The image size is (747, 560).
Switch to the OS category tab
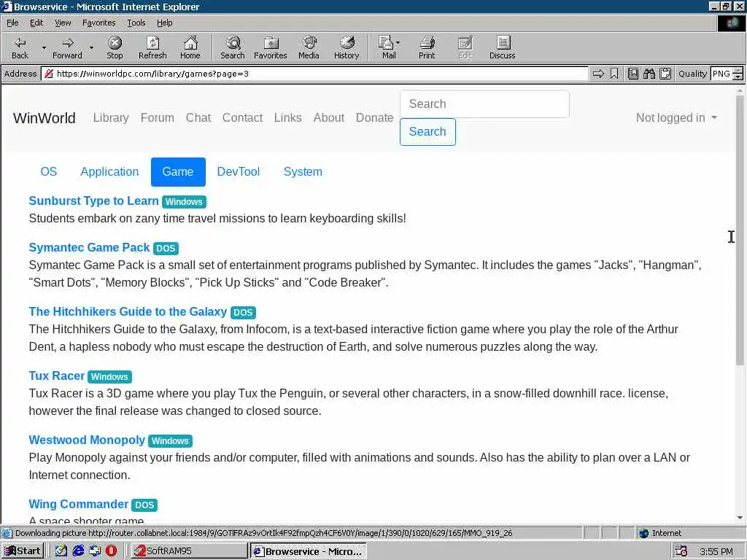click(49, 172)
